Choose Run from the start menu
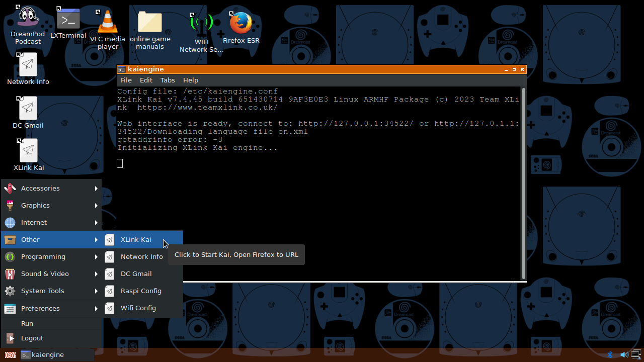 [x=51, y=324]
